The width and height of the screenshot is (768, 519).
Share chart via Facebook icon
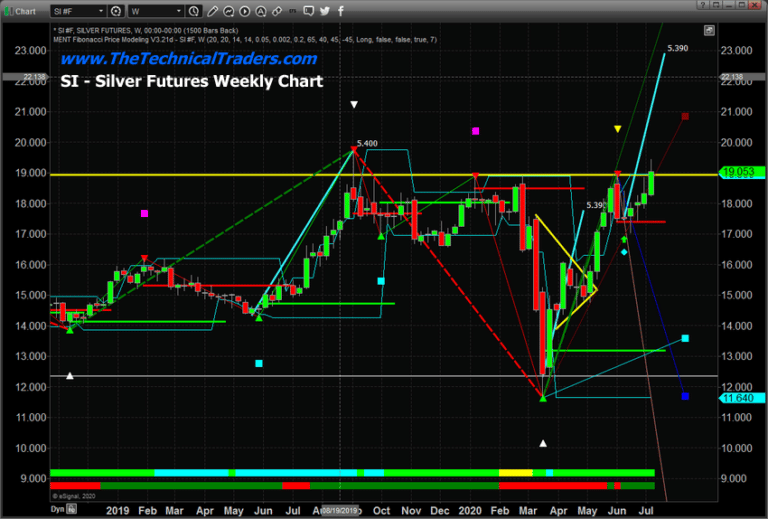[341, 11]
